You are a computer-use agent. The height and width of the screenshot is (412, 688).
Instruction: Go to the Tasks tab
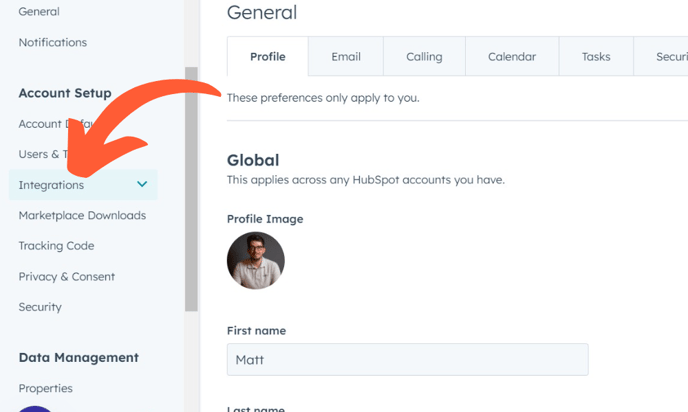[596, 57]
